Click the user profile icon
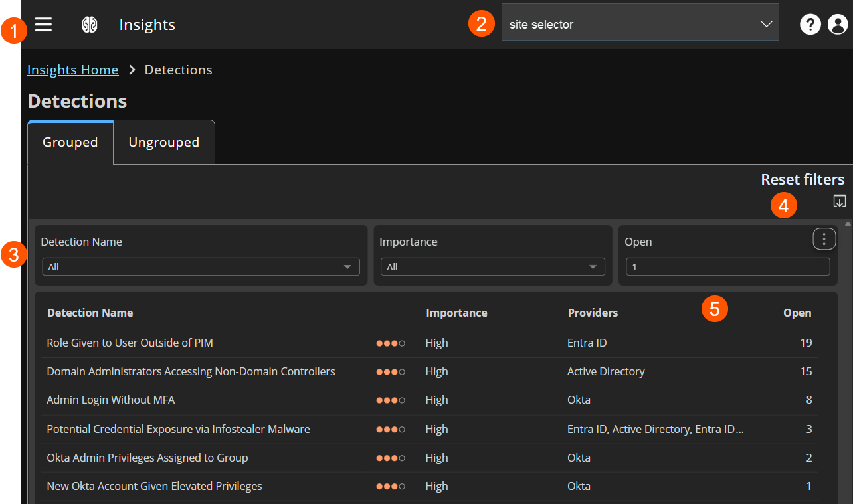 [838, 24]
